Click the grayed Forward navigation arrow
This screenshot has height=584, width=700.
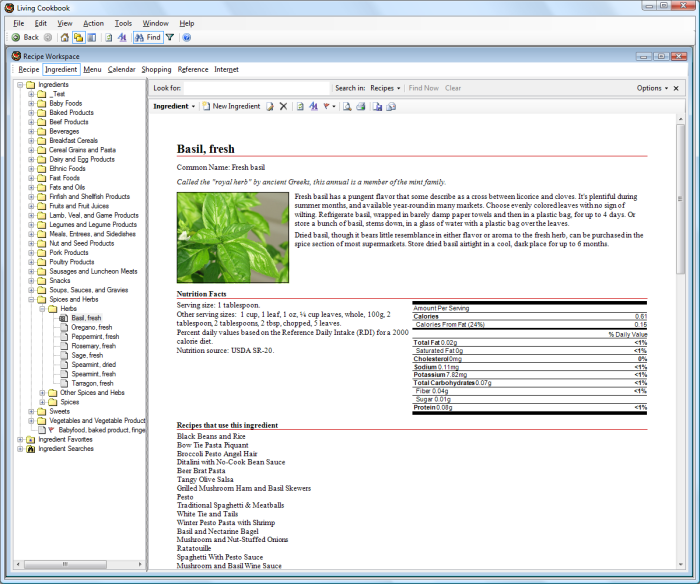coord(48,38)
